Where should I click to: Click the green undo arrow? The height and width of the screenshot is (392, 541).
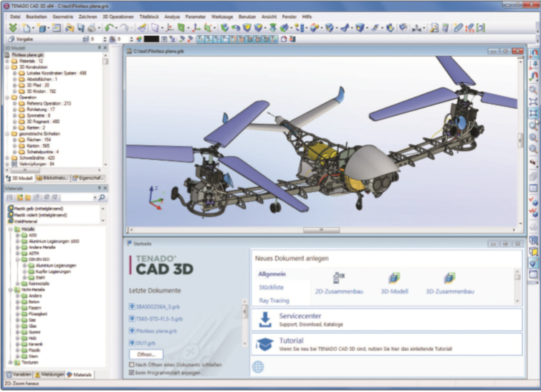[109, 28]
